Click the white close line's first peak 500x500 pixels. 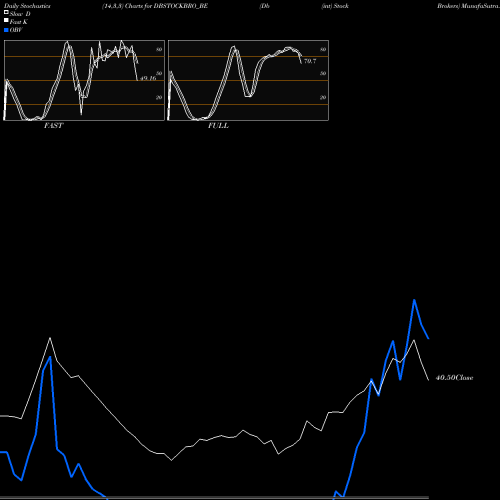[50, 338]
